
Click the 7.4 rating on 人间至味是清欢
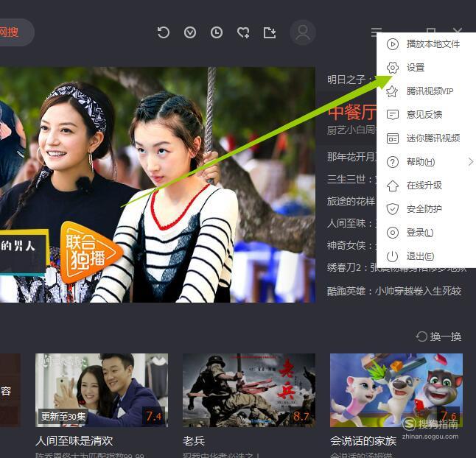(x=153, y=416)
